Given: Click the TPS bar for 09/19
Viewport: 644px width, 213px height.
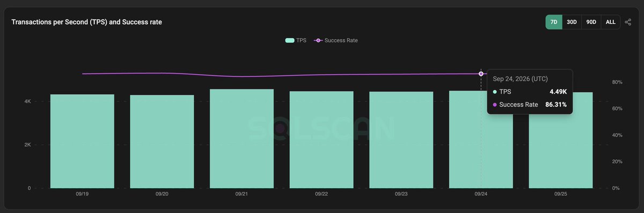Looking at the screenshot, I should (82, 141).
